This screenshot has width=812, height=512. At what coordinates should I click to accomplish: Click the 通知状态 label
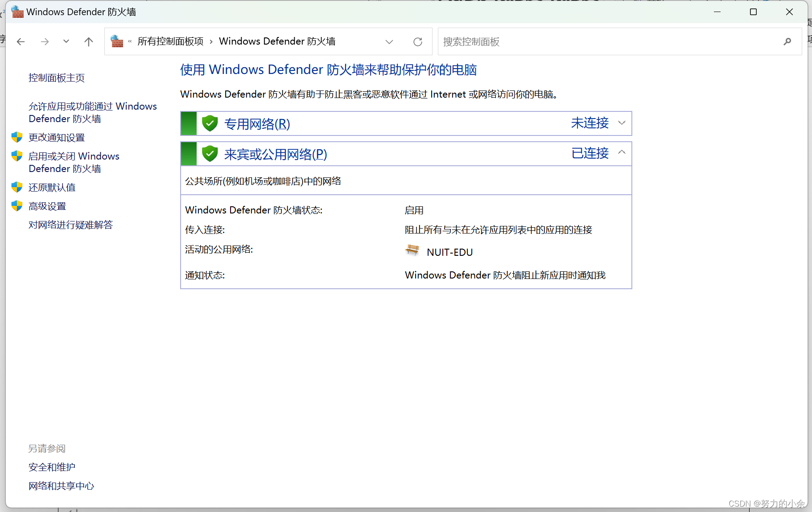coord(205,275)
